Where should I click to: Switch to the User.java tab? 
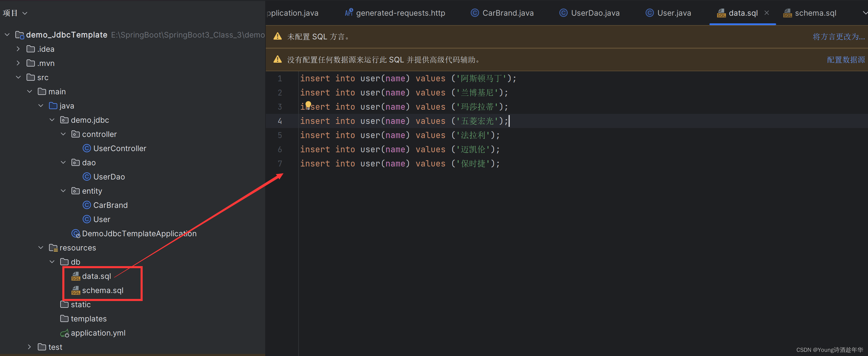668,13
